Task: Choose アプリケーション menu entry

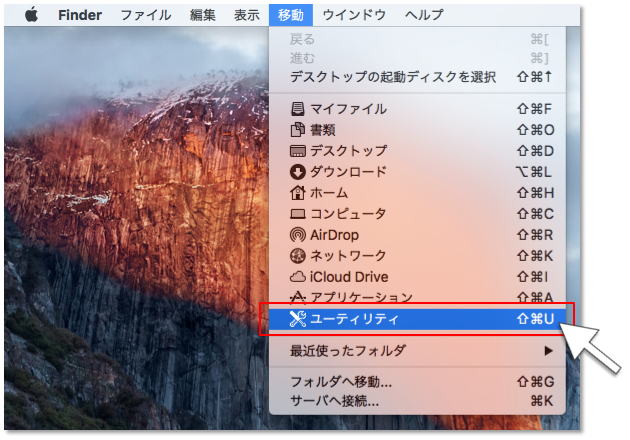Action: click(x=417, y=297)
